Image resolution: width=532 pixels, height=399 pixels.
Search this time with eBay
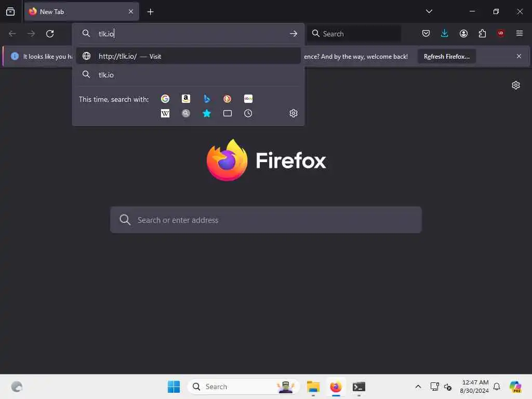coord(248,99)
